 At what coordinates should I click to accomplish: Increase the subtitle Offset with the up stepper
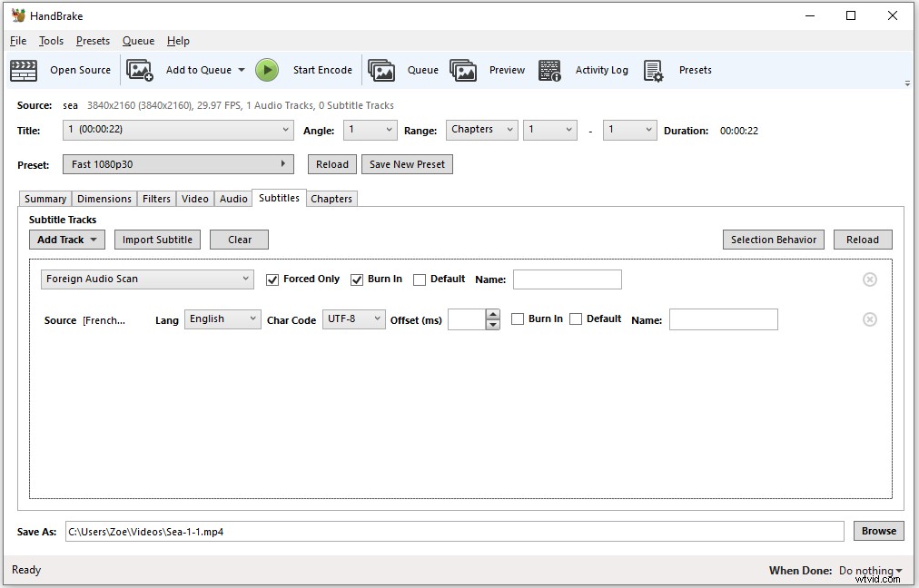[x=491, y=315]
